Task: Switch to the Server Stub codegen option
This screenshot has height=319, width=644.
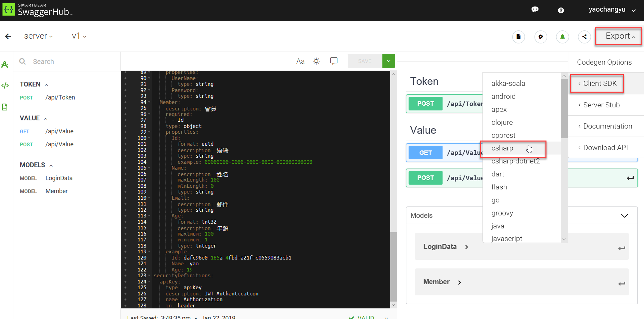Action: [x=601, y=105]
